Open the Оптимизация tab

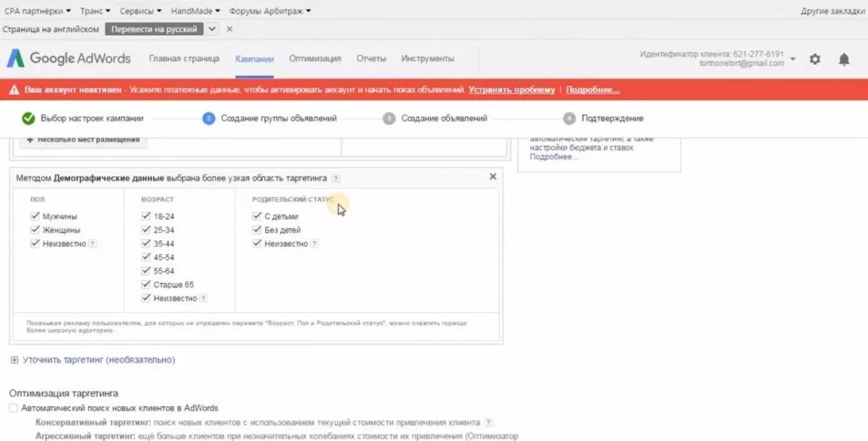(x=315, y=59)
